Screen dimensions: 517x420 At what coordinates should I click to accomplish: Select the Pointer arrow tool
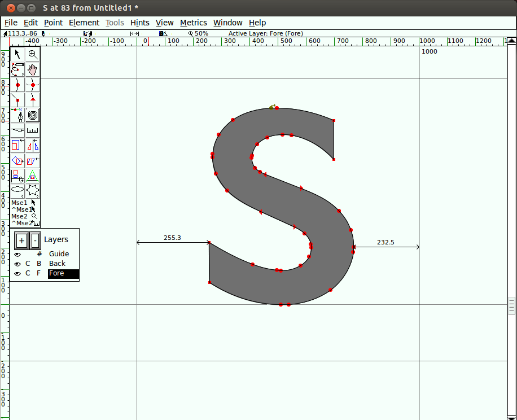tap(17, 55)
